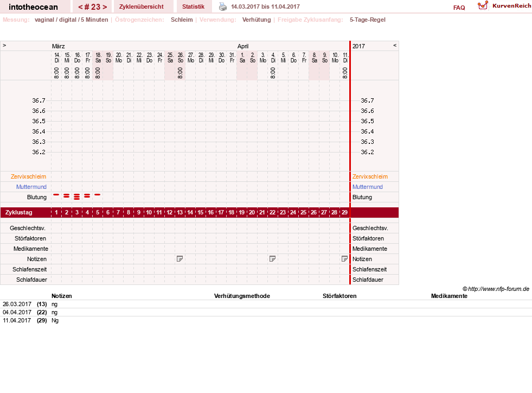
Task: Open the Zyklenübersicht tab
Action: tap(142, 7)
